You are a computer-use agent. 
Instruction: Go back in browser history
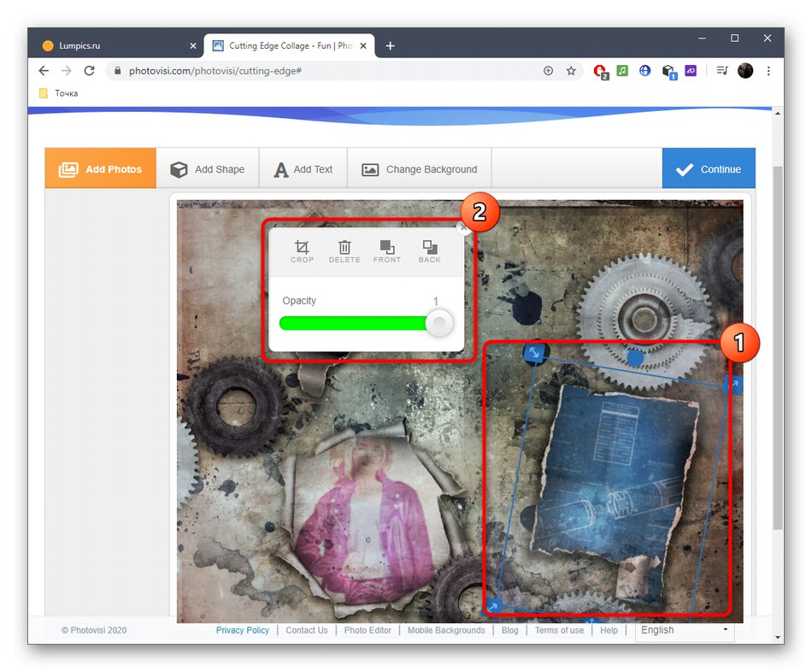pyautogui.click(x=44, y=70)
